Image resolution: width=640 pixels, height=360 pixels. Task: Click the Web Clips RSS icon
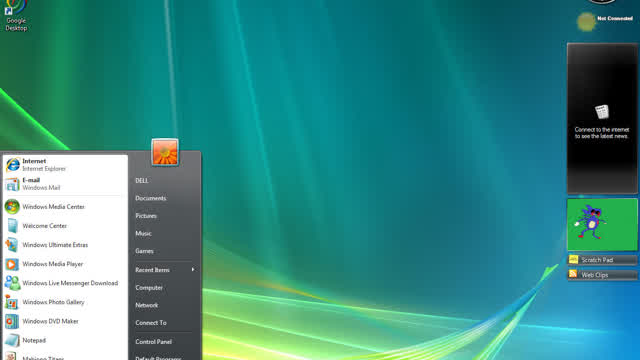[573, 274]
